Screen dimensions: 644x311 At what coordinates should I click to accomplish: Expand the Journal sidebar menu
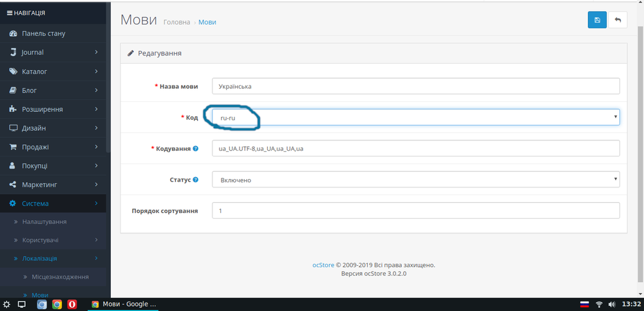53,52
